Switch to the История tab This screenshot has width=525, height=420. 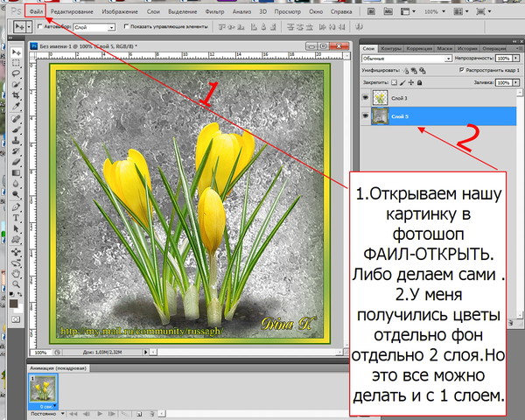coord(467,49)
